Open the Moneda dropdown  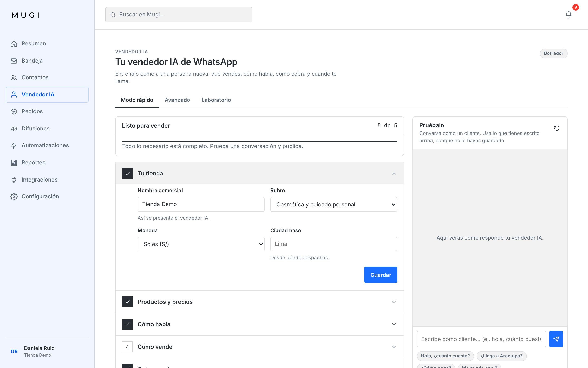coord(201,244)
